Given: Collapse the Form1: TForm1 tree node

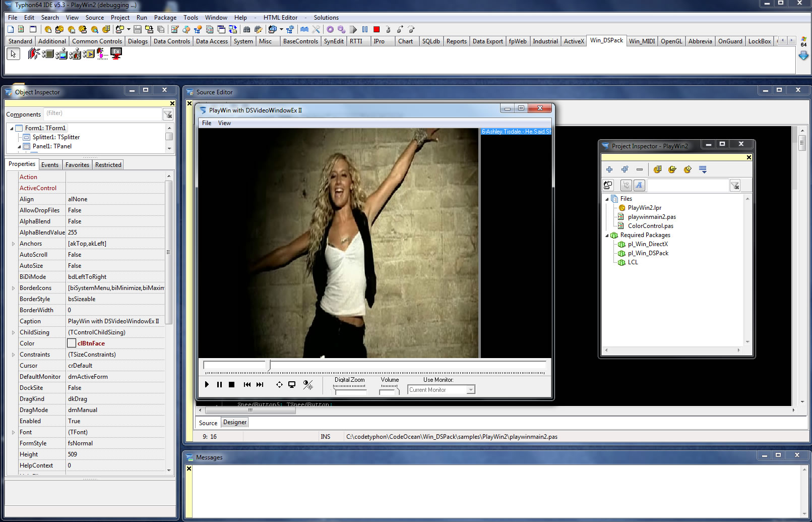Looking at the screenshot, I should pos(12,129).
